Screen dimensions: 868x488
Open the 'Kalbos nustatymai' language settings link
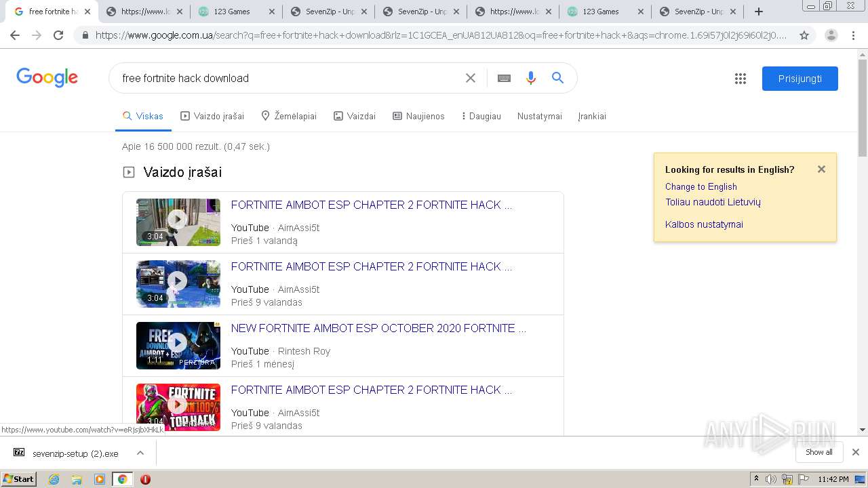(x=704, y=224)
